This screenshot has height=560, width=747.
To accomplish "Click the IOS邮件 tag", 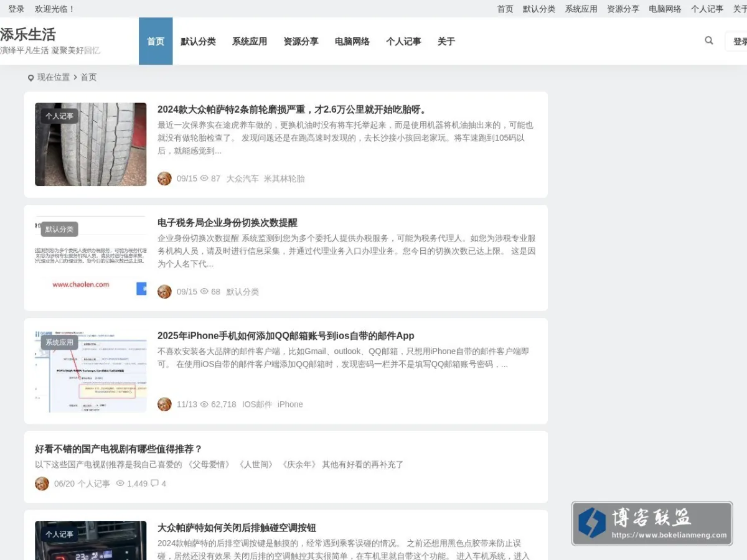I will click(257, 404).
